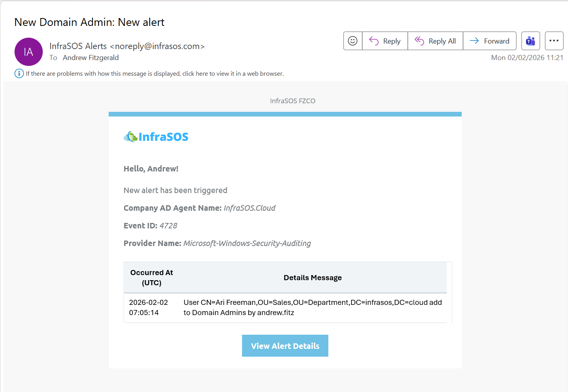The image size is (568, 392).
Task: Select provider Microsoft-Windows-Security-Auditing
Action: click(x=247, y=243)
